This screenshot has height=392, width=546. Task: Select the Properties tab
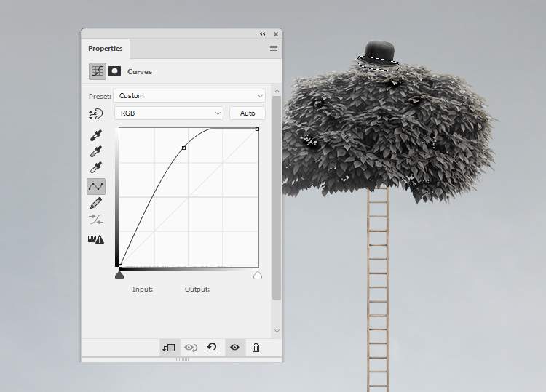click(105, 48)
